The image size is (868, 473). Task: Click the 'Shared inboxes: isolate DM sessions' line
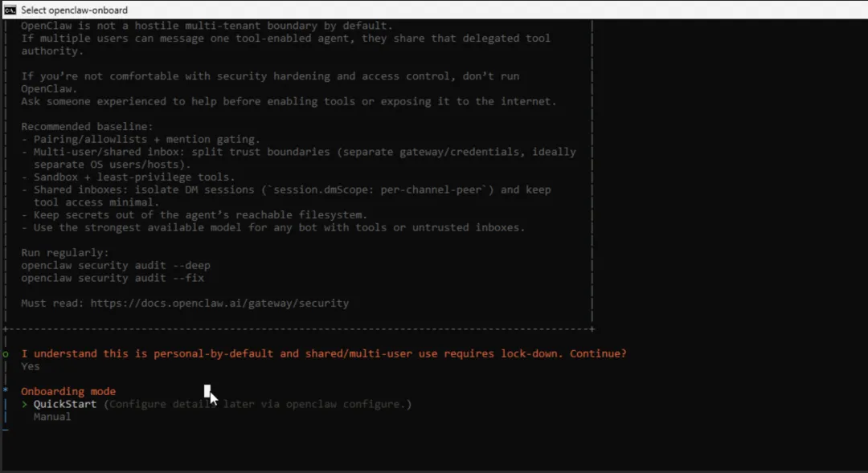(286, 190)
